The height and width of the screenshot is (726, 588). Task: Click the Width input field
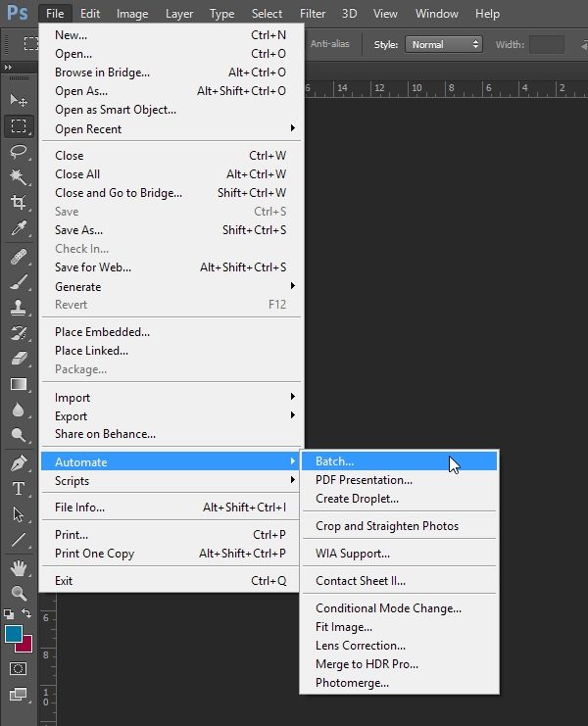tap(547, 44)
